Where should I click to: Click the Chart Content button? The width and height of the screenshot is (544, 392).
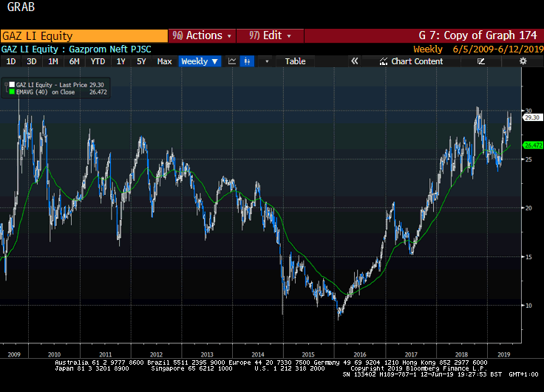point(417,61)
